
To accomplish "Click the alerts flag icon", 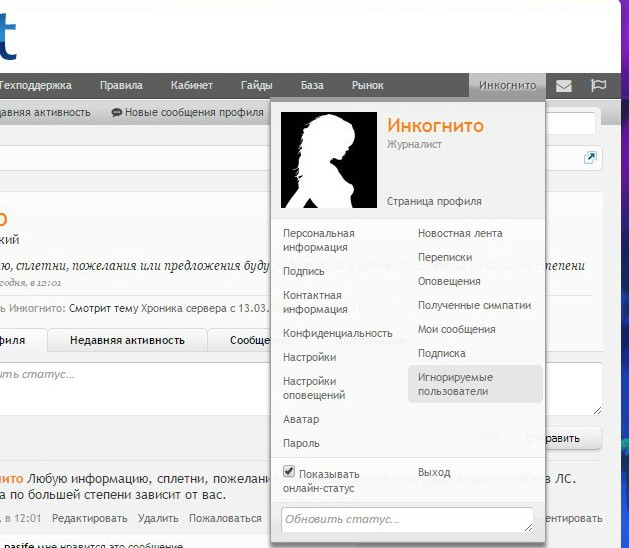I will click(x=598, y=86).
